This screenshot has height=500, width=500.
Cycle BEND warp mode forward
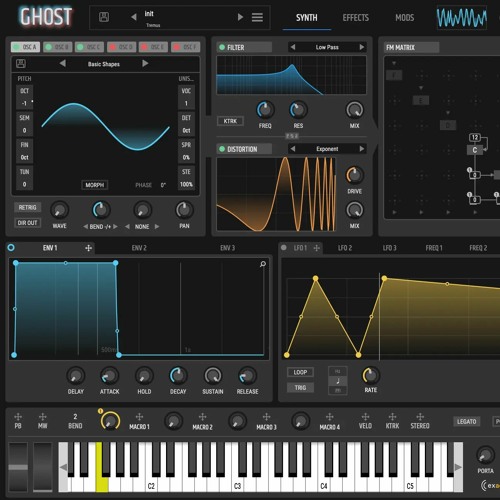tap(115, 227)
